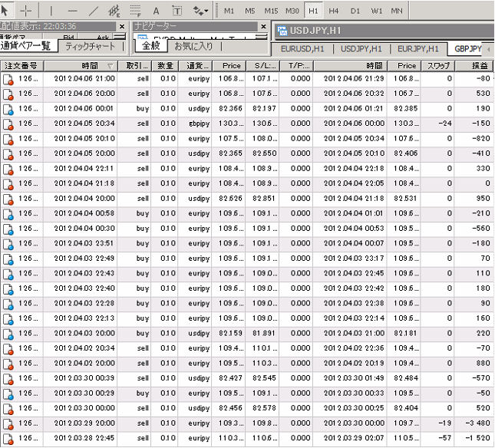Switch chart to H4 timeframe
495x448 pixels.
coord(334,11)
